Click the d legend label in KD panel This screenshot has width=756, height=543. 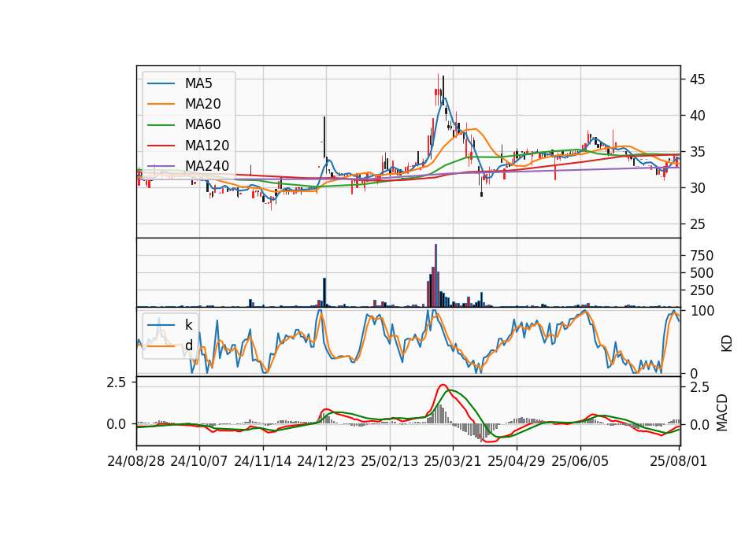(188, 345)
